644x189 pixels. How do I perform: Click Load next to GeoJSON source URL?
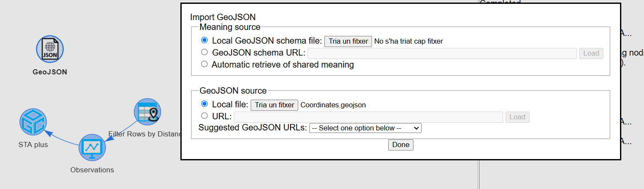point(517,117)
